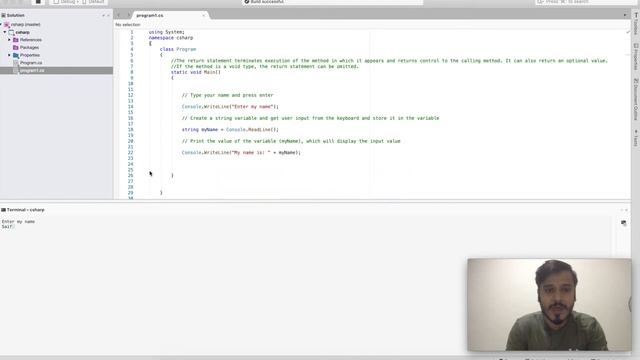640x360 pixels.
Task: Collapse the csharp project node
Action: pyautogui.click(x=5, y=32)
